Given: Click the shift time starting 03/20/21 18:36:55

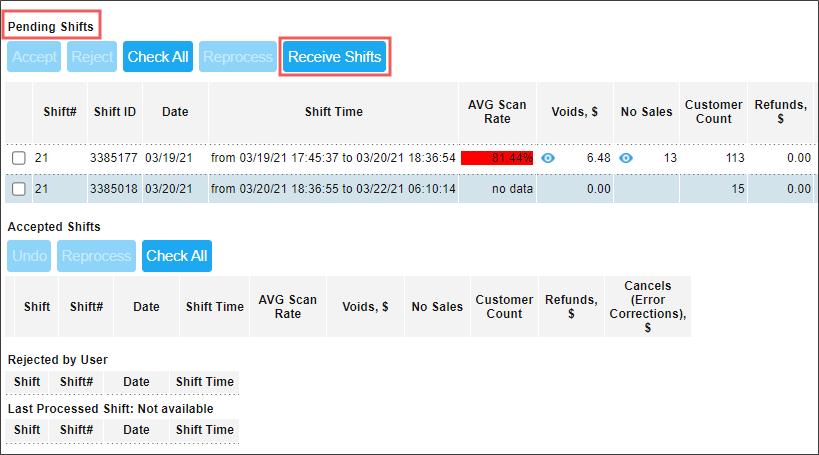Looking at the screenshot, I should tap(333, 188).
